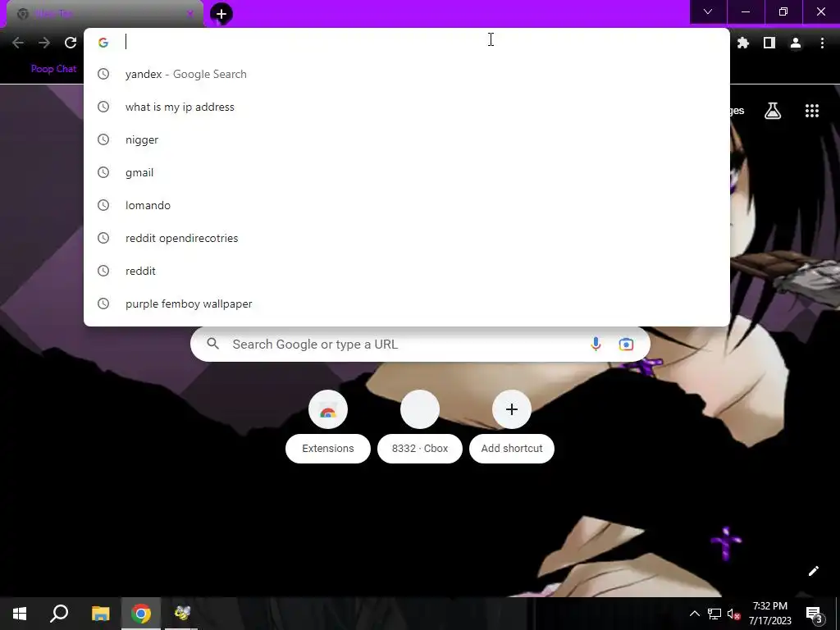The width and height of the screenshot is (840, 630).
Task: Open Chrome three-dot menu
Action: 822,43
